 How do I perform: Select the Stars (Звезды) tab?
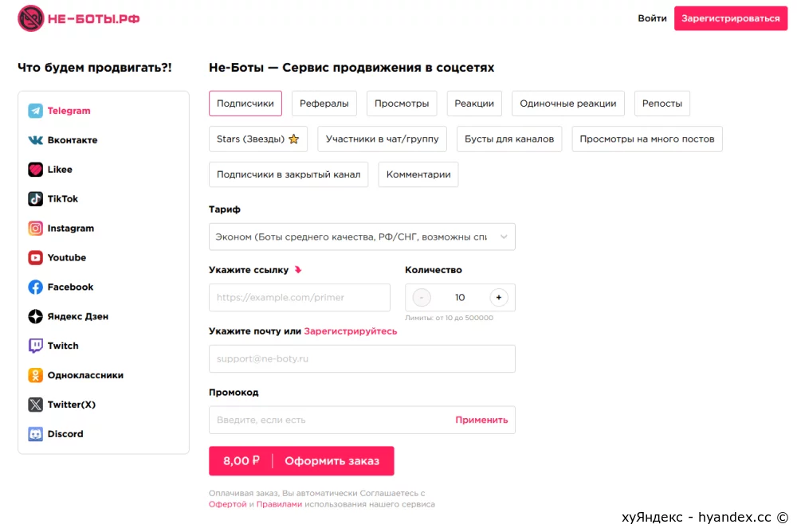coord(257,139)
